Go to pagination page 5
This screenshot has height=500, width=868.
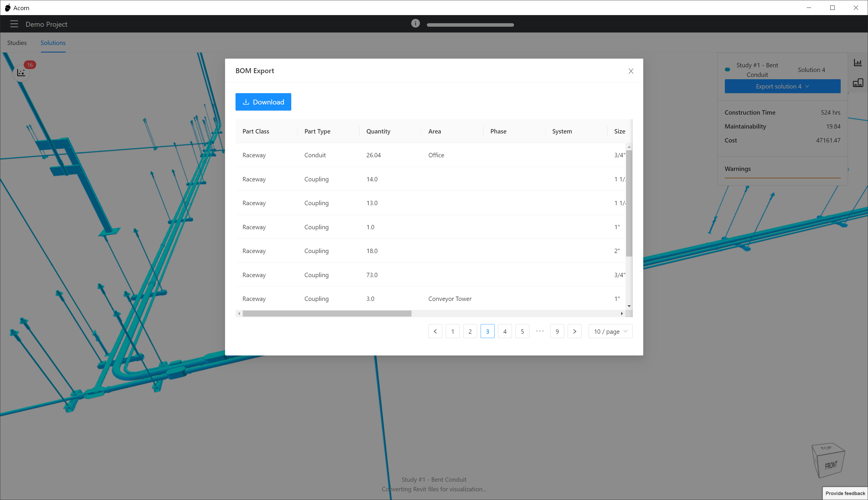[x=522, y=331]
